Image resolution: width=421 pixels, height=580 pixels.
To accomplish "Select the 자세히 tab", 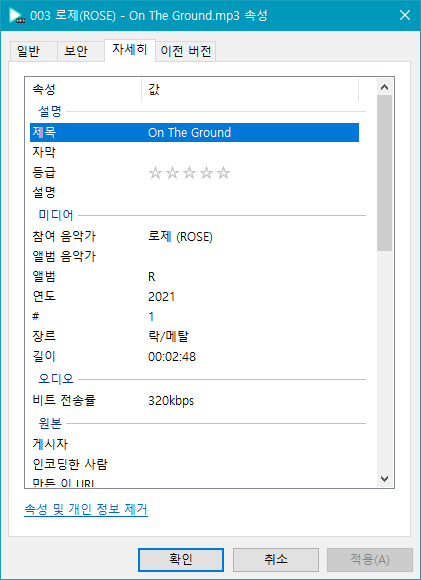I will (x=130, y=50).
